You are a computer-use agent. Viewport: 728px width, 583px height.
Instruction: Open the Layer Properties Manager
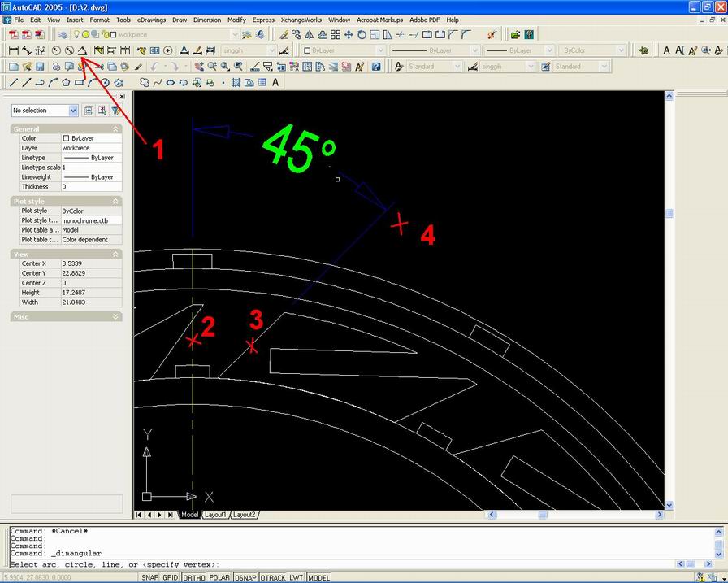click(x=63, y=34)
